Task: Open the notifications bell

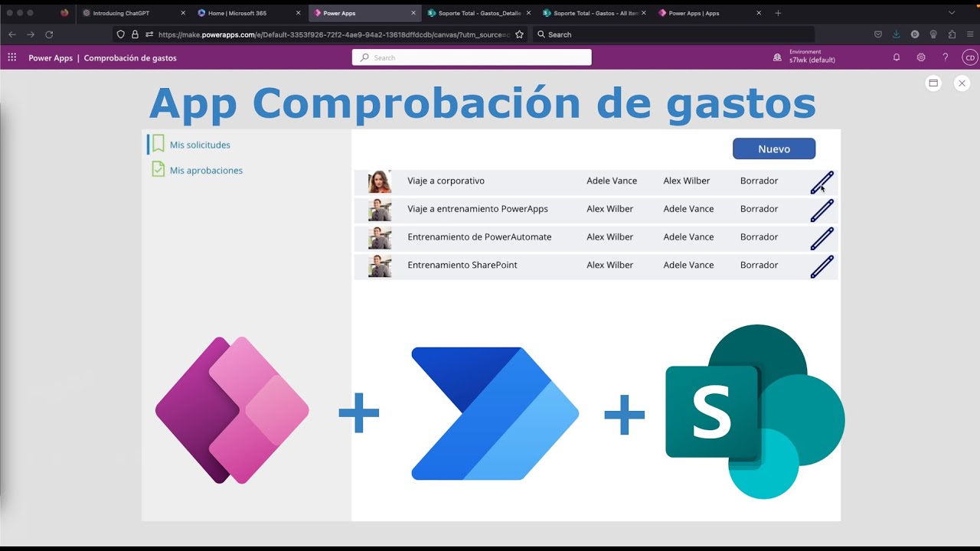Action: coord(897,57)
